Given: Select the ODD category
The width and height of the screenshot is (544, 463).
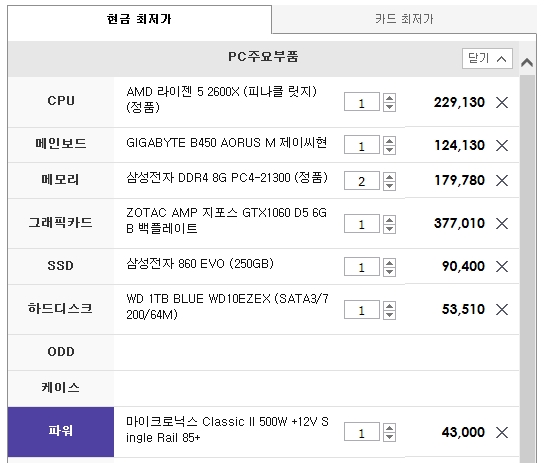Looking at the screenshot, I should click(x=61, y=352).
